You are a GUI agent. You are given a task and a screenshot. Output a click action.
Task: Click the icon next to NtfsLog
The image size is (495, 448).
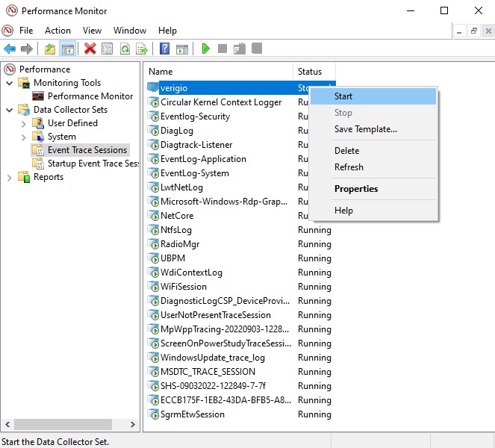tap(153, 230)
